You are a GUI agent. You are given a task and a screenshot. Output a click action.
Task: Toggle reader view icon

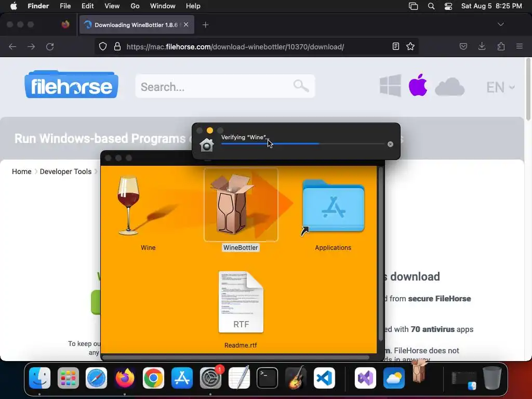[x=395, y=46]
